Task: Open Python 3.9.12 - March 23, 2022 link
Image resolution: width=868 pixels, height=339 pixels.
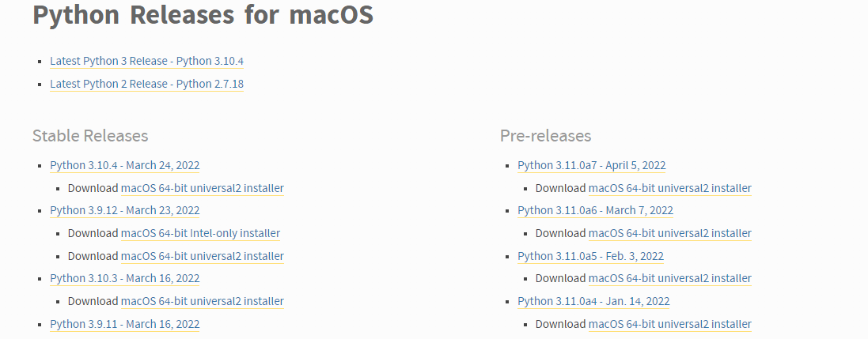Action: (124, 211)
